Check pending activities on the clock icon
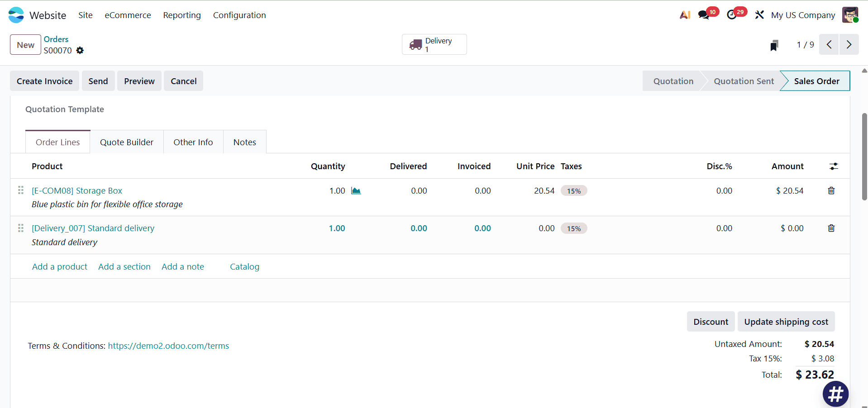Screen dimensions: 868x408 coord(732,14)
